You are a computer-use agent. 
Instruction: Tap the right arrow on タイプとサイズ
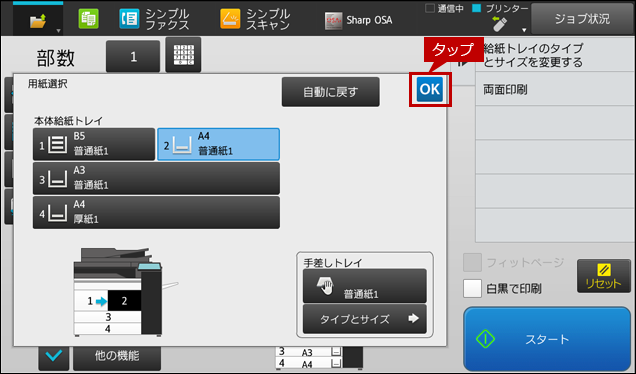(413, 318)
